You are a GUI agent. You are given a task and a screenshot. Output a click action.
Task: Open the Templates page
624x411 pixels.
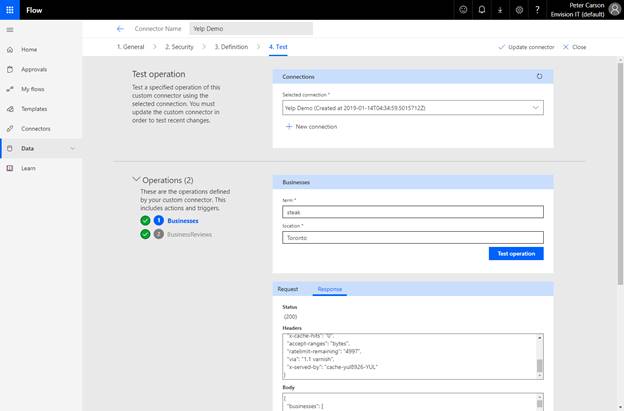point(34,109)
